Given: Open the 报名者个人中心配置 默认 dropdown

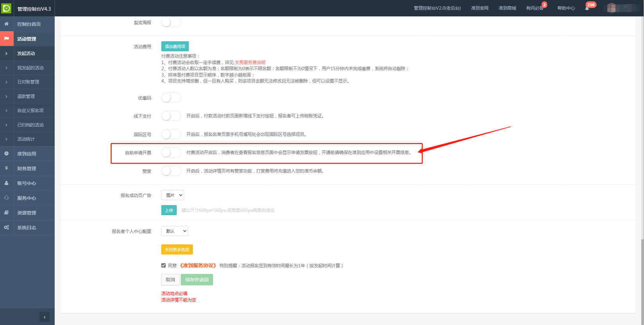Looking at the screenshot, I should click(x=174, y=231).
